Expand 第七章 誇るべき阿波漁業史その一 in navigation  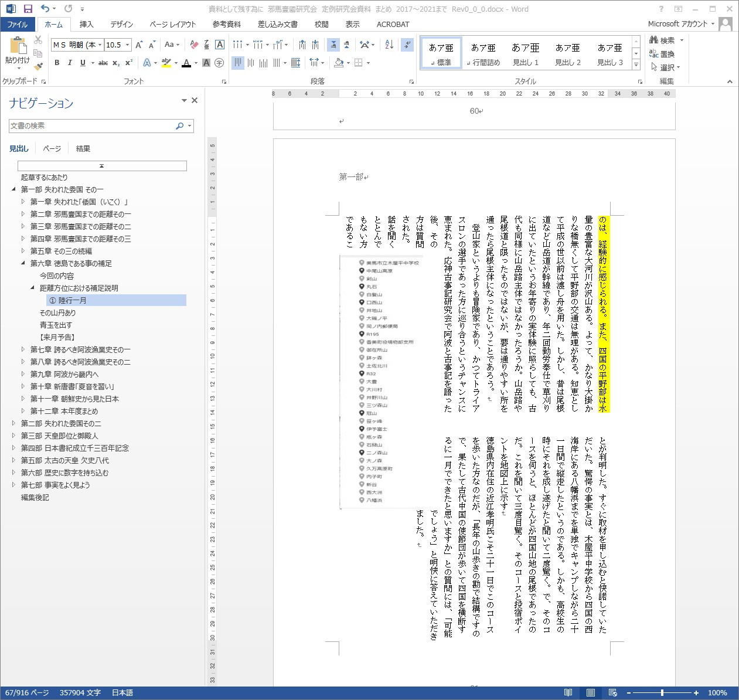pyautogui.click(x=23, y=349)
